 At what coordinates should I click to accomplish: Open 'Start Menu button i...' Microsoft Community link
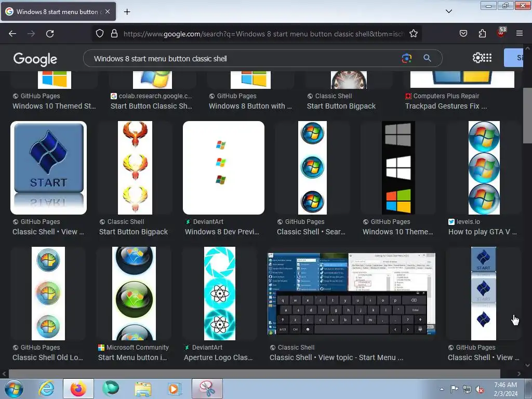[132, 357]
